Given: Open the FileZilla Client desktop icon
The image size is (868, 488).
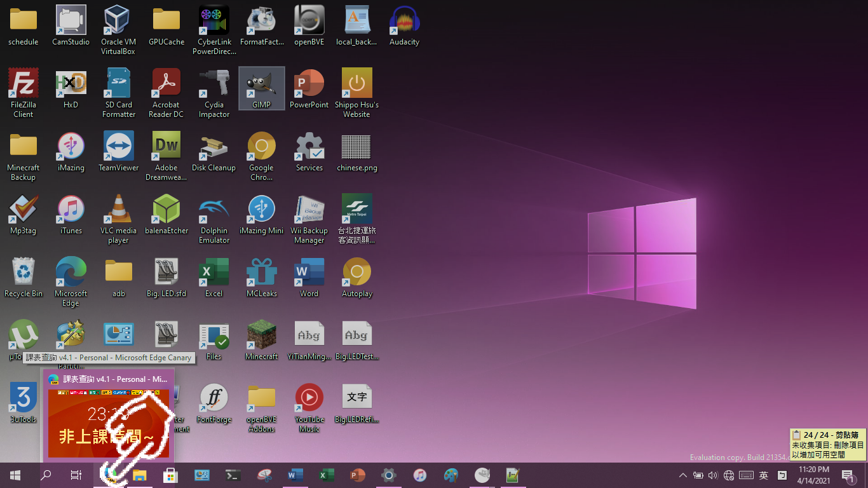Looking at the screenshot, I should [x=24, y=84].
